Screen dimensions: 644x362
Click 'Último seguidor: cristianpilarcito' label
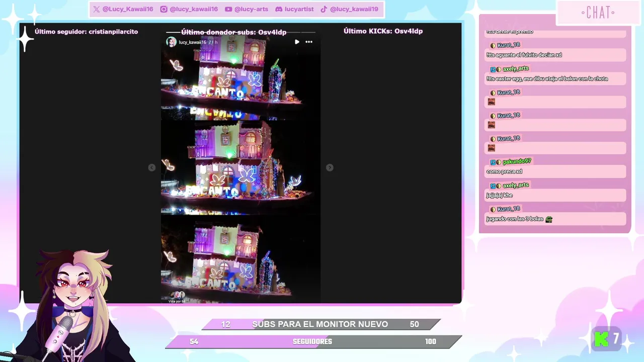pyautogui.click(x=86, y=31)
